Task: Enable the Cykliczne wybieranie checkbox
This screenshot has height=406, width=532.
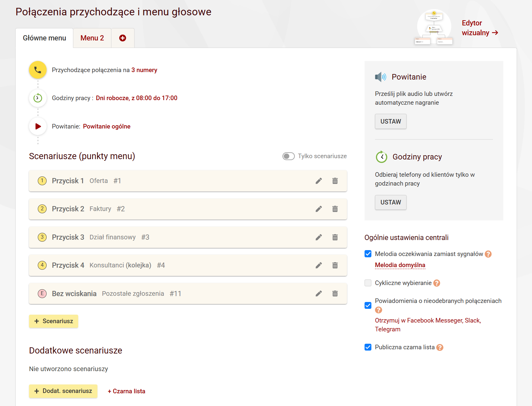Action: (x=368, y=283)
